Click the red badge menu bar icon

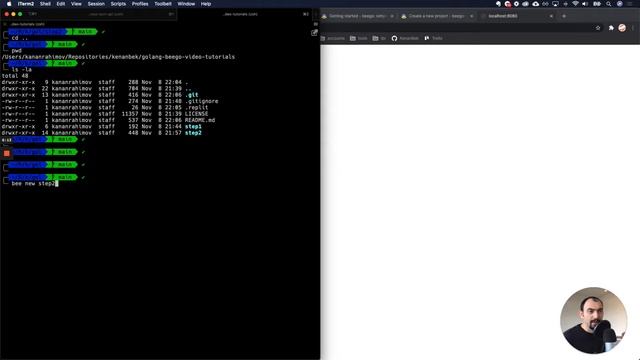[507, 4]
